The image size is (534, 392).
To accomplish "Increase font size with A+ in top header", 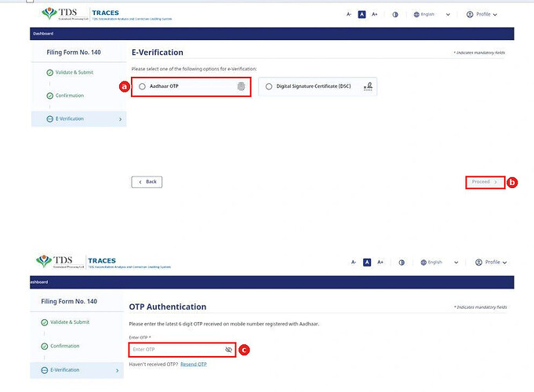I will (x=375, y=14).
